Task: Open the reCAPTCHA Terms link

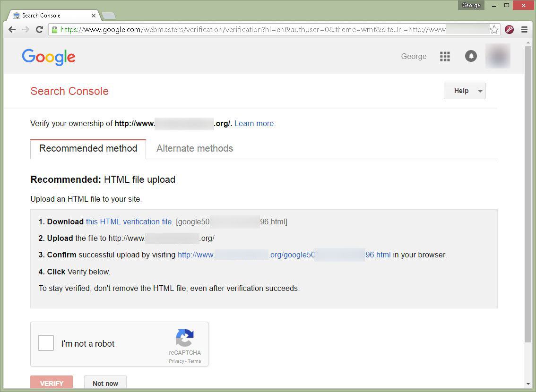Action: pyautogui.click(x=195, y=361)
